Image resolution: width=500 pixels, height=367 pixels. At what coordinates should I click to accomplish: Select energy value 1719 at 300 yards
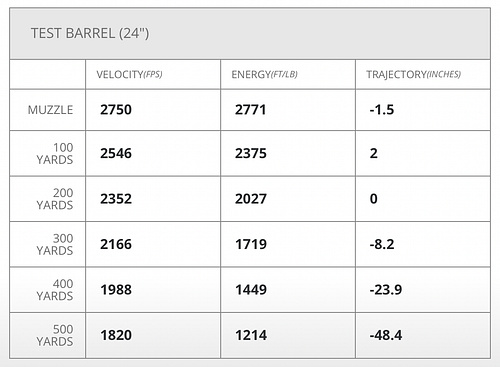pyautogui.click(x=251, y=244)
